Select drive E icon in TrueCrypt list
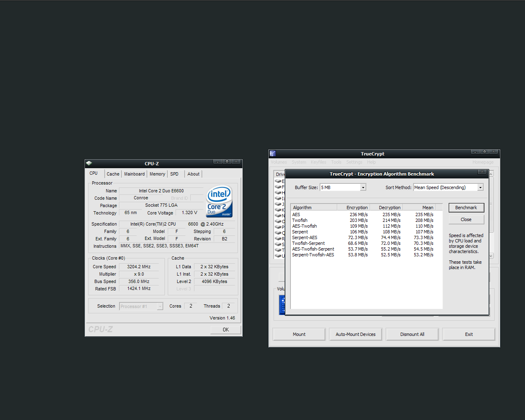 [x=278, y=181]
